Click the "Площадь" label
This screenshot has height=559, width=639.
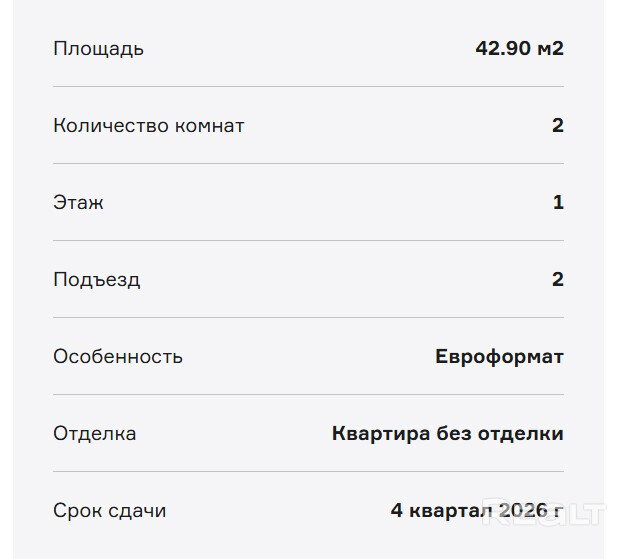coord(98,49)
